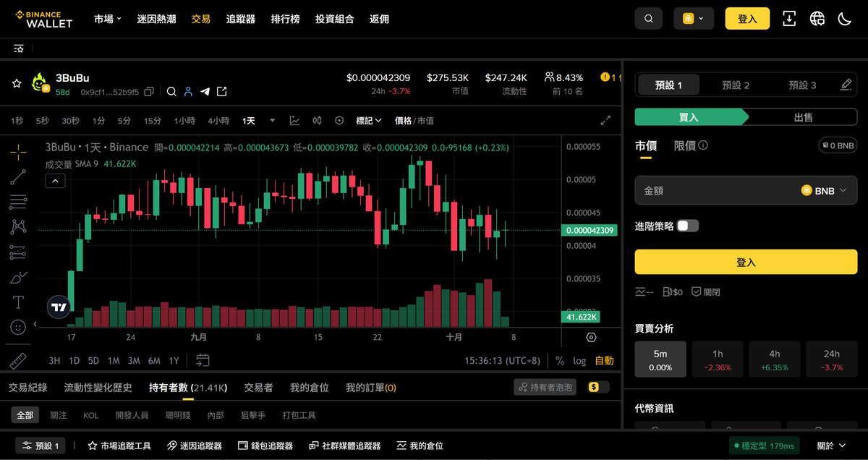Select the forecast projection tool
Screen dimensions: 868x460
point(18,252)
